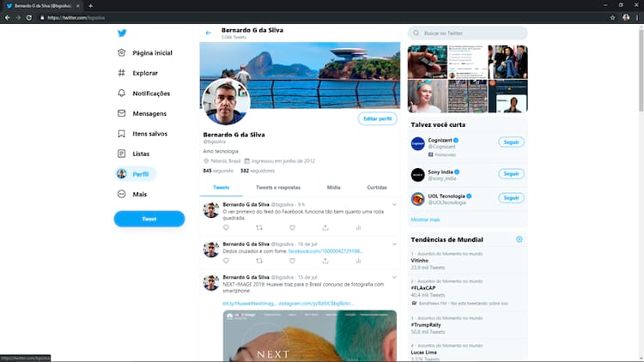Open Notificações from the sidebar
644x362 pixels.
tap(143, 94)
